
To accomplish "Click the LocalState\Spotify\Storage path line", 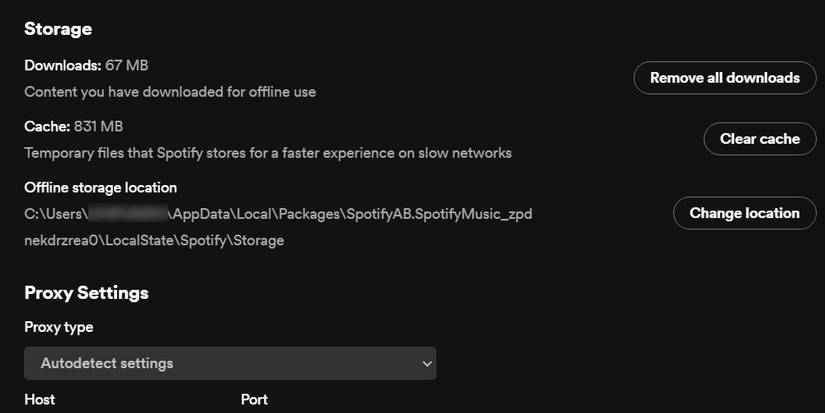I will pyautogui.click(x=154, y=240).
